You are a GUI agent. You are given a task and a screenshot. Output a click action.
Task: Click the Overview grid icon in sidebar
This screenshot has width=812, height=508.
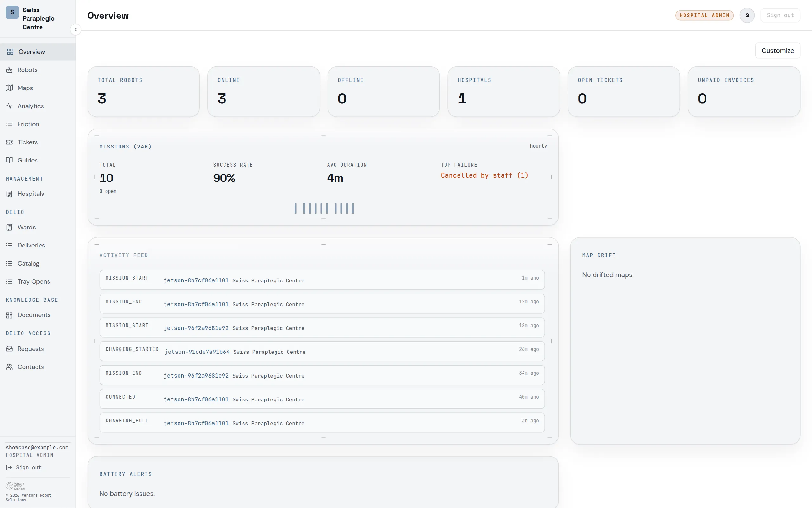tap(10, 52)
